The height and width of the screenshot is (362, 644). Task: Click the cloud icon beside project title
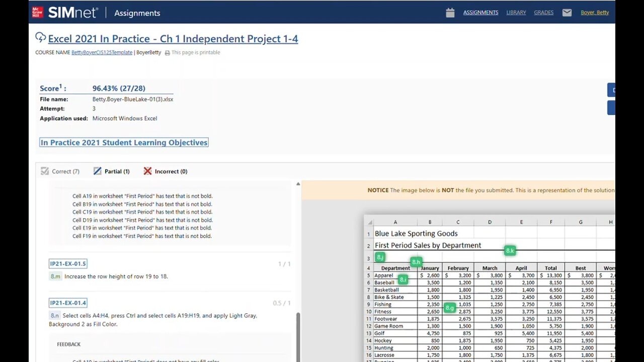[40, 38]
